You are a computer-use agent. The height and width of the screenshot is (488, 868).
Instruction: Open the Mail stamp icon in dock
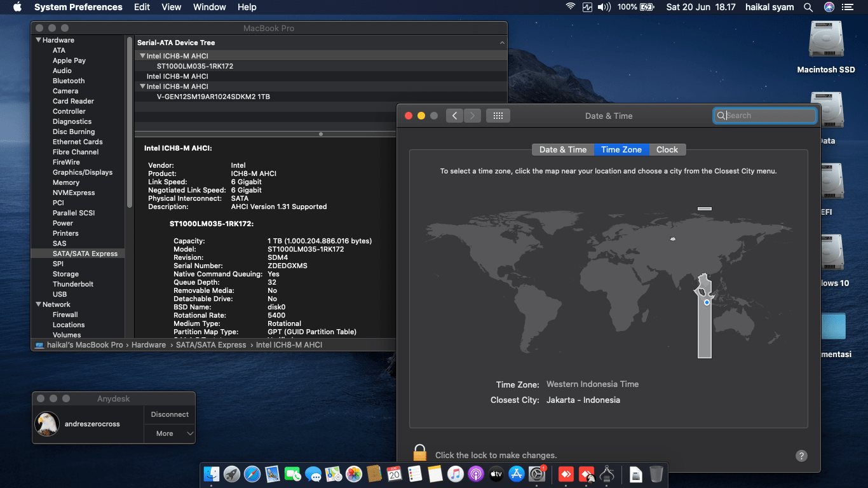[x=273, y=474]
